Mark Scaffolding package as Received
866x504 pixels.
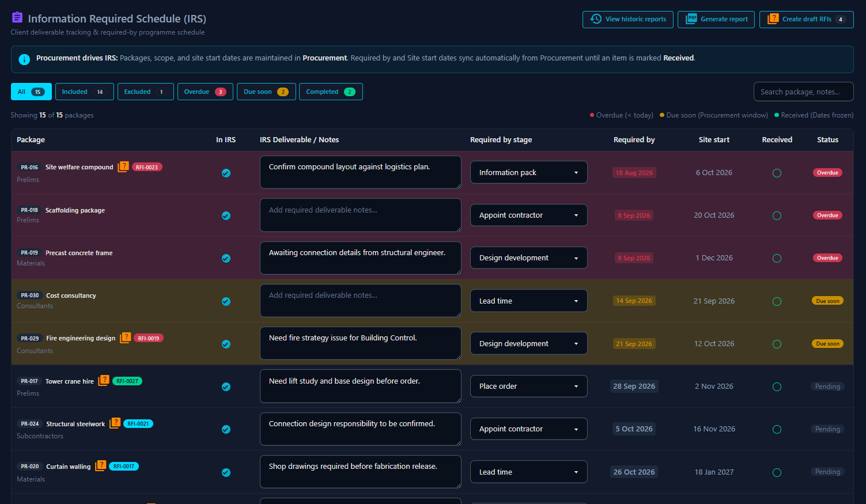(x=777, y=215)
